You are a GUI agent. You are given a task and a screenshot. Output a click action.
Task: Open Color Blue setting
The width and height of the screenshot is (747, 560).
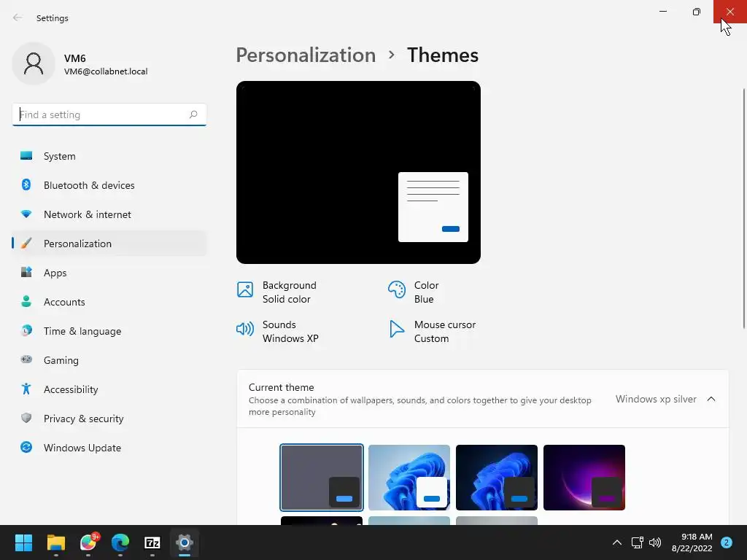(414, 292)
